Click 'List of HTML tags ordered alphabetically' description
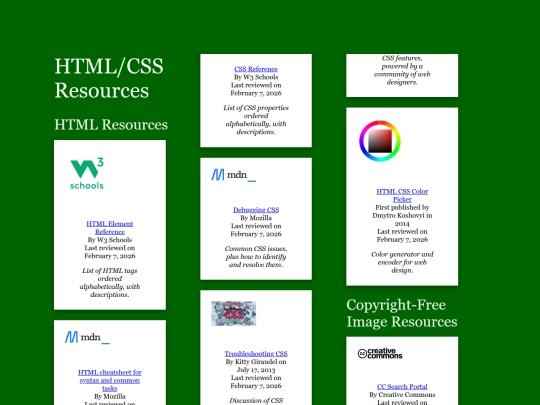Screen dimensions: 540x405 pos(110,283)
